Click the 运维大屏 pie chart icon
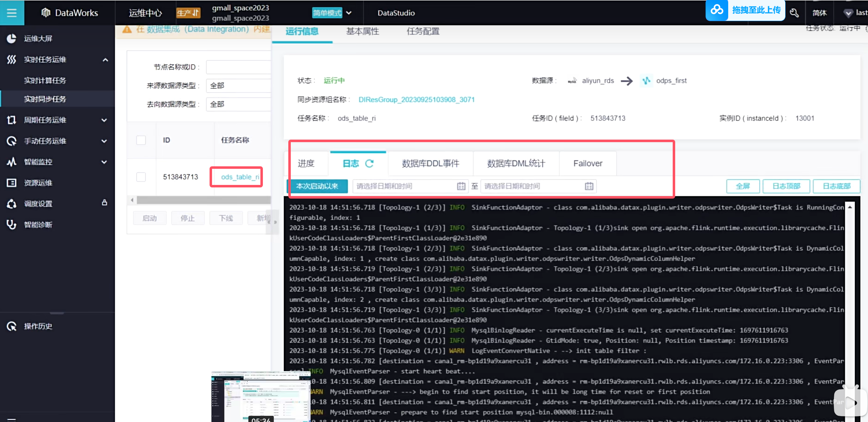The height and width of the screenshot is (422, 868). click(x=11, y=38)
